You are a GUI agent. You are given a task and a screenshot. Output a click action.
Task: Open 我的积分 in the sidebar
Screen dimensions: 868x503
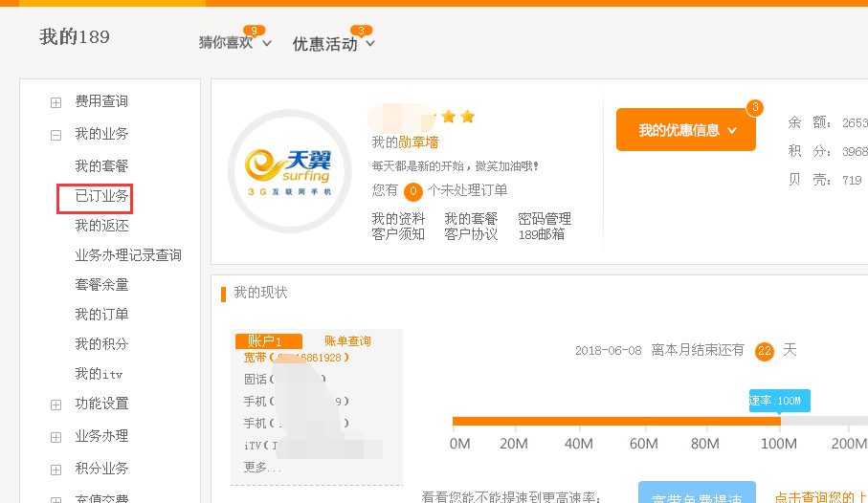pyautogui.click(x=101, y=344)
